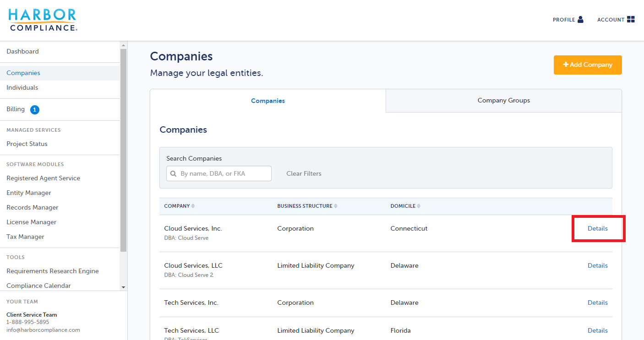Open Individuals in the sidebar

(x=22, y=88)
